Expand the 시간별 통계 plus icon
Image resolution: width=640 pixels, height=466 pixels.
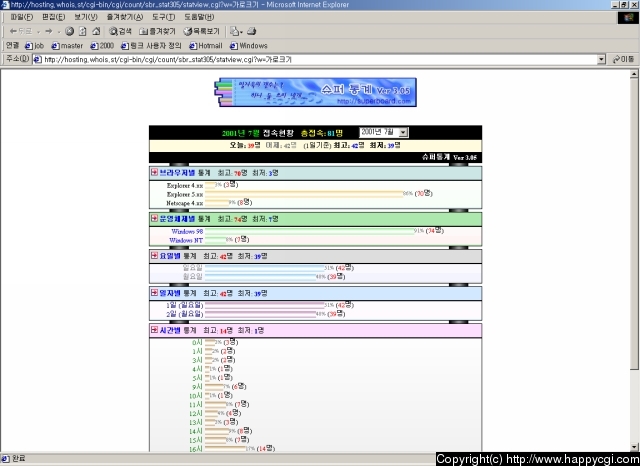[x=154, y=330]
